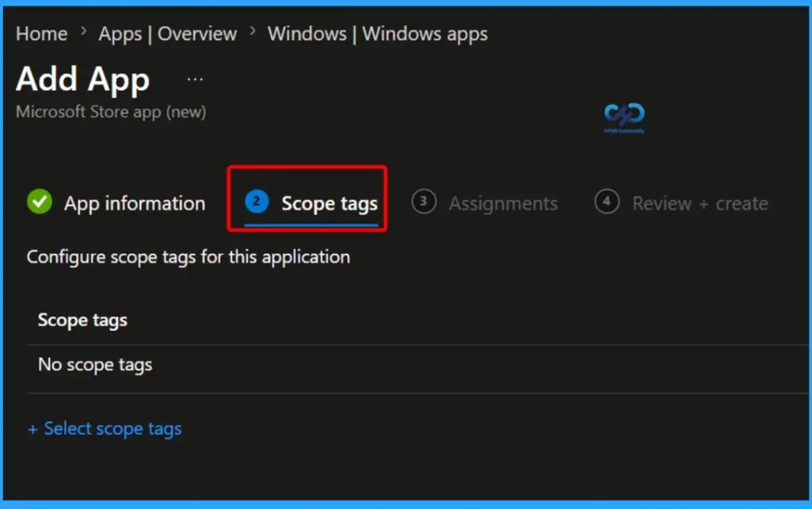The width and height of the screenshot is (812, 509).
Task: Click the step 2 circle icon
Action: click(256, 201)
